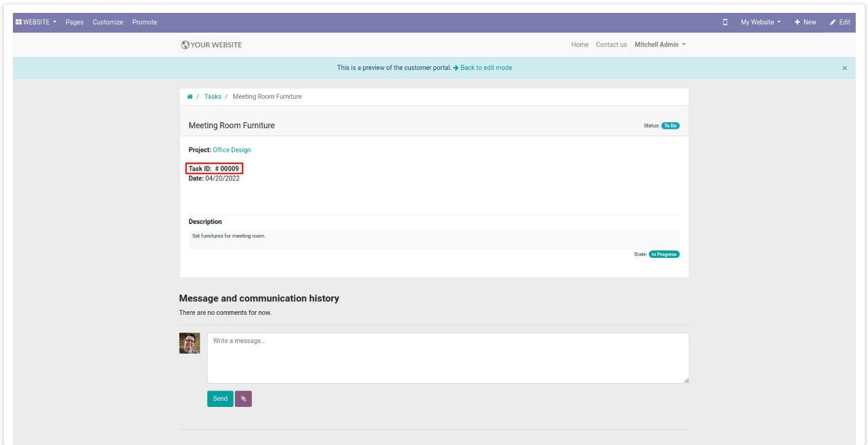Click the In Progress state badge
The width and height of the screenshot is (868, 445).
tap(664, 254)
